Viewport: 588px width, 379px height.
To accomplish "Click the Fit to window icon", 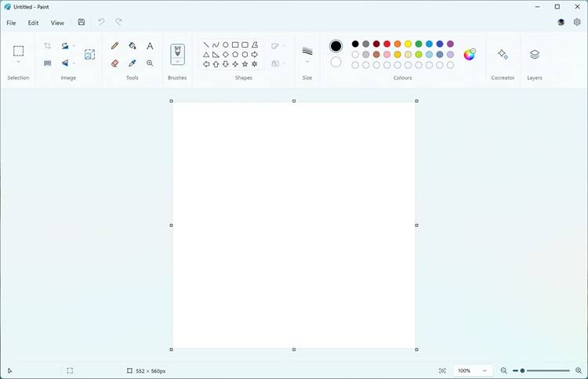I will click(442, 370).
